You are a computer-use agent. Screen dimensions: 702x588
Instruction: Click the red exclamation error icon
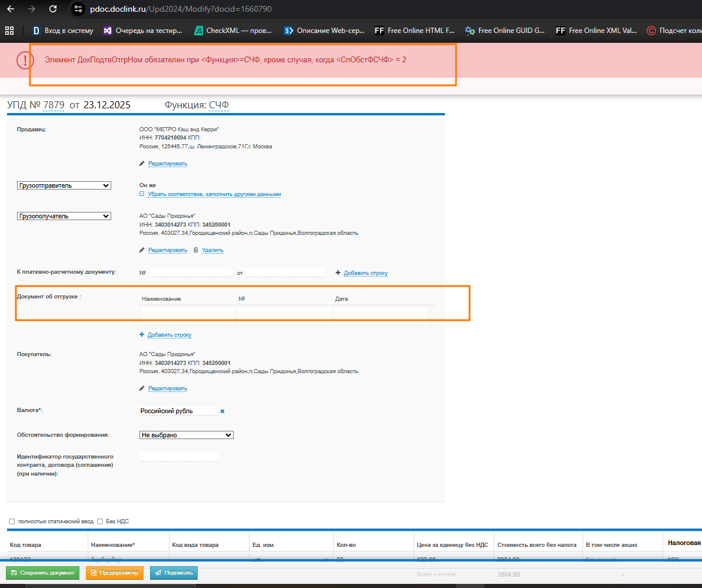click(x=25, y=60)
